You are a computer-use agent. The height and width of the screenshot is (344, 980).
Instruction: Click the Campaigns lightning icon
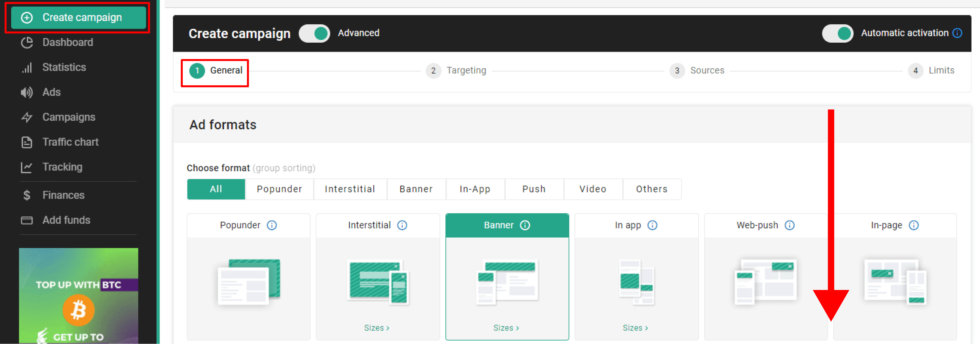[27, 117]
